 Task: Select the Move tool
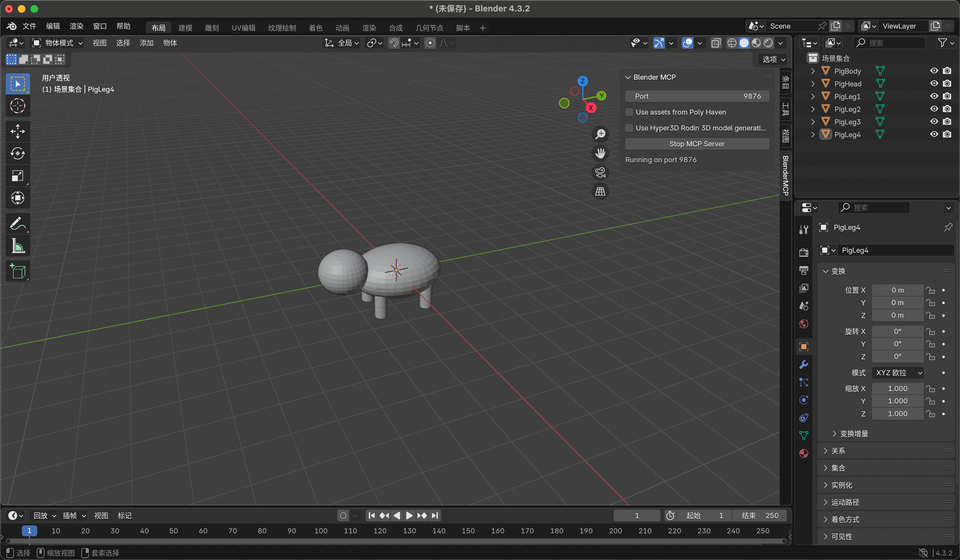click(x=17, y=131)
